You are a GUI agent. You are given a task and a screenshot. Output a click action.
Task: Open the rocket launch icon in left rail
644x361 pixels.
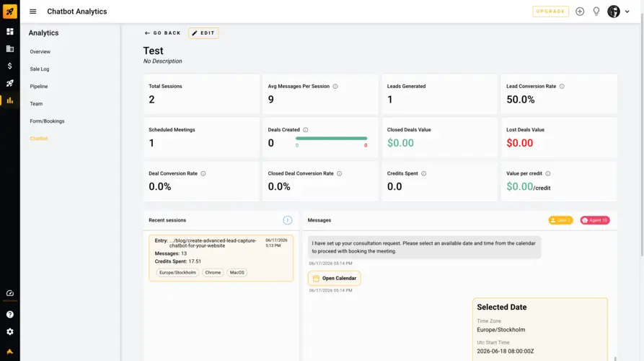pos(10,83)
